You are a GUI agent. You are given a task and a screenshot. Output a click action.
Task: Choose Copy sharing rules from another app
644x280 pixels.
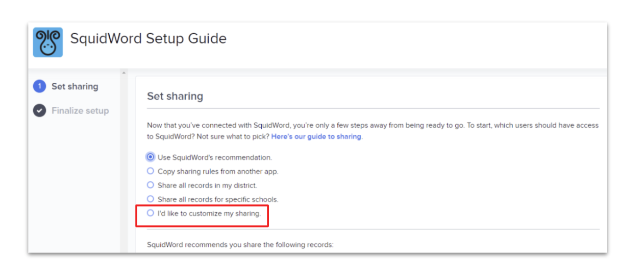coord(151,171)
